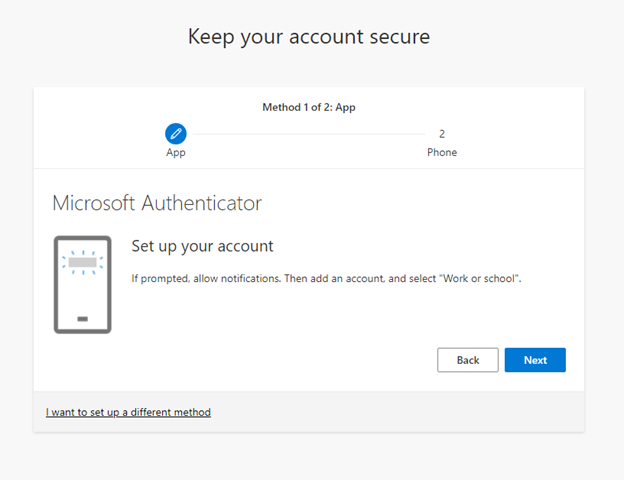Click the 'Phone' step label
This screenshot has width=624, height=480.
(442, 152)
